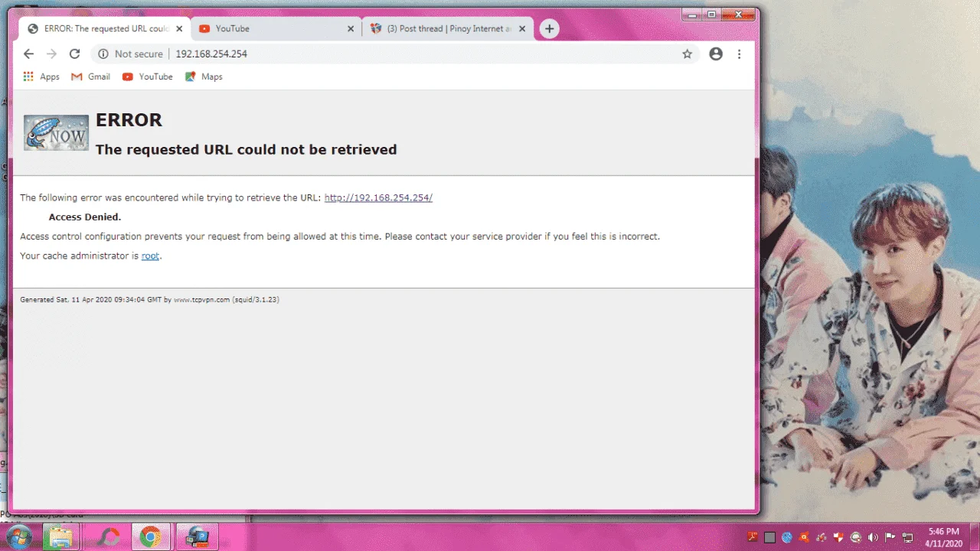This screenshot has width=980, height=551.
Task: Click the red-white shield tray icon
Action: (838, 537)
